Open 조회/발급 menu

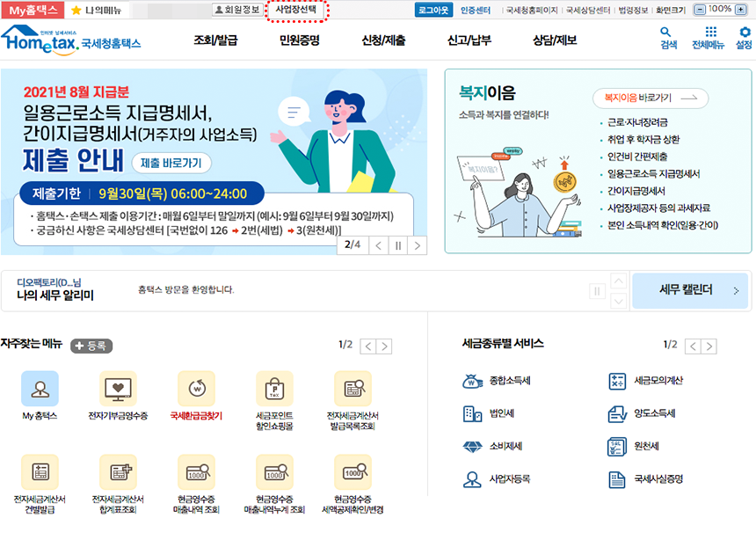[x=215, y=40]
